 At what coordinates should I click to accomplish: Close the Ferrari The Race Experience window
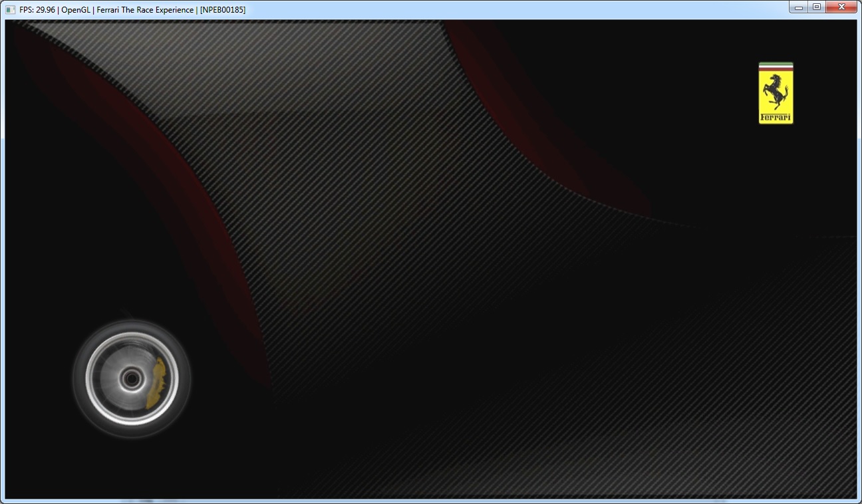[x=841, y=7]
